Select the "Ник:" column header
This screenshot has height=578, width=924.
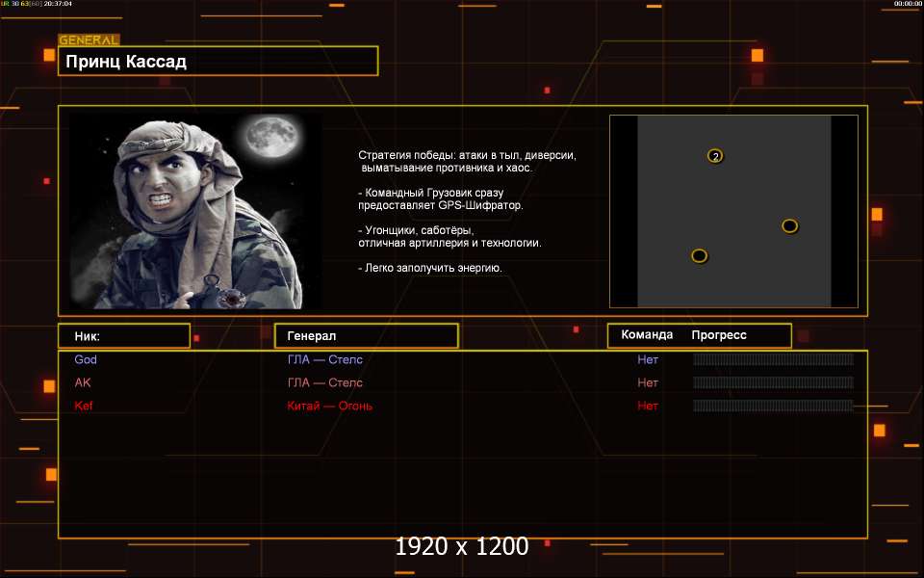coord(123,336)
